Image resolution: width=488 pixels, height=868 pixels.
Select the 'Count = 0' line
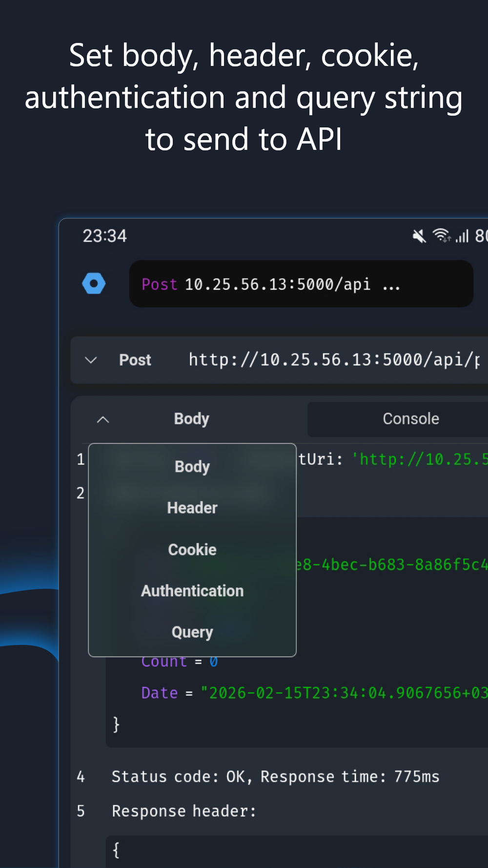point(180,661)
